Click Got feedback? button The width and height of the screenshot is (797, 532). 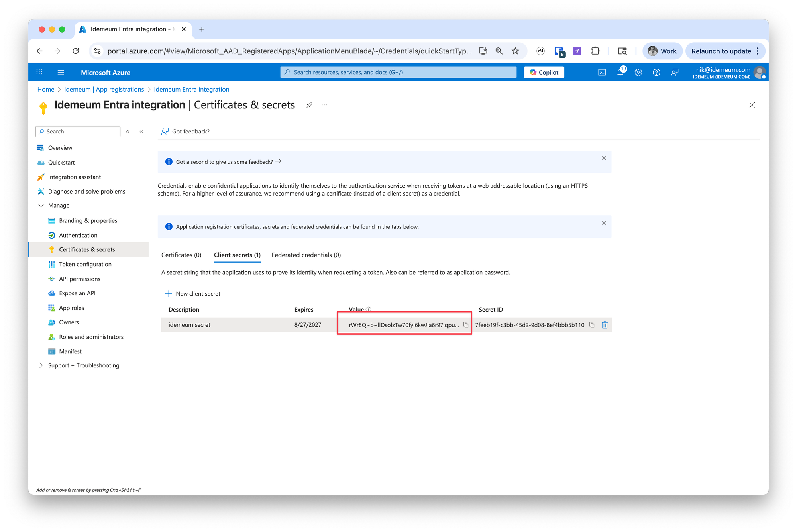pos(185,132)
